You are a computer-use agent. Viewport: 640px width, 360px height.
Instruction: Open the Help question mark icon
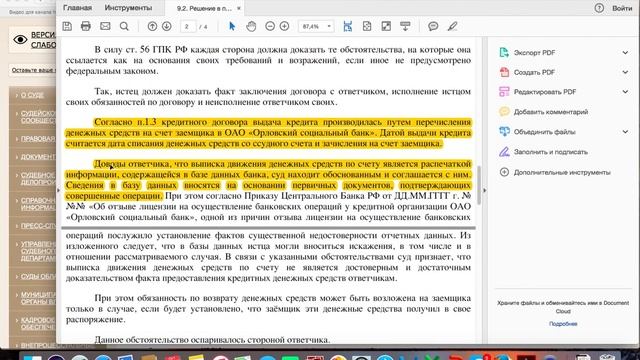click(599, 8)
